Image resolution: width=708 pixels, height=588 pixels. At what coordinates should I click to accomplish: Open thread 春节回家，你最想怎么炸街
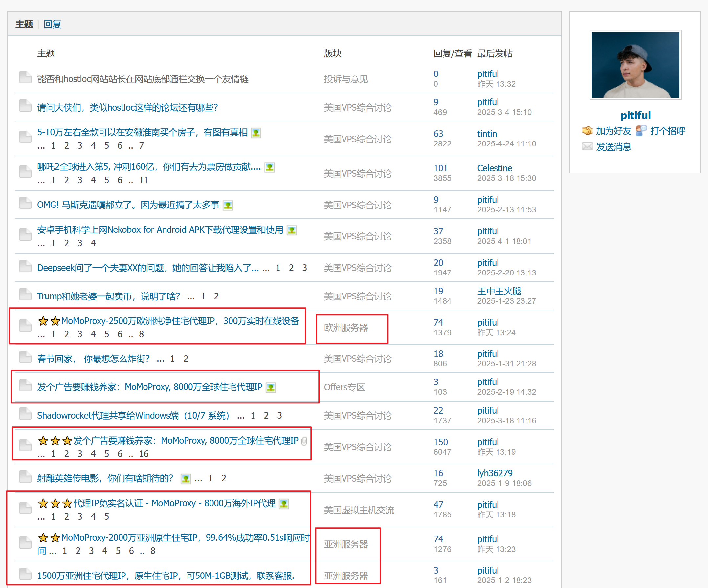coord(93,359)
